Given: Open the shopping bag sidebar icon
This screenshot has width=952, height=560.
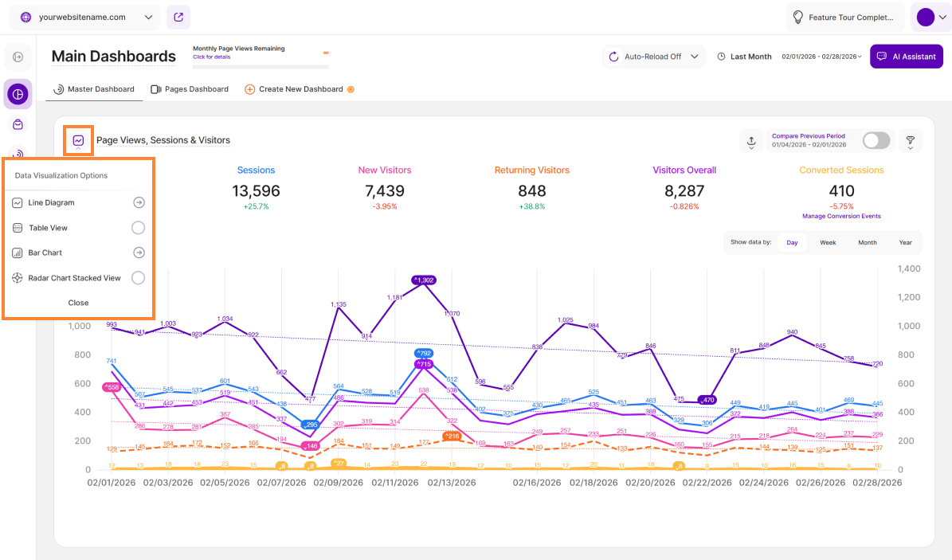Looking at the screenshot, I should pyautogui.click(x=18, y=124).
